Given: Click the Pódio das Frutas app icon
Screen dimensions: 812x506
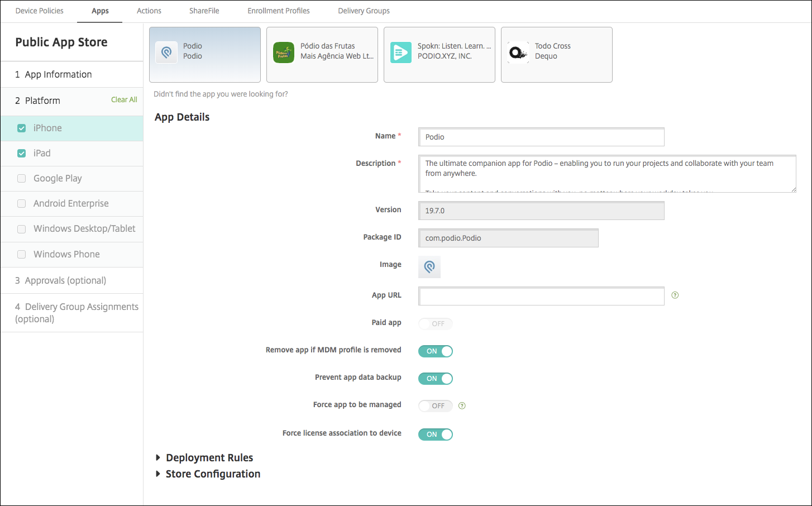Looking at the screenshot, I should pos(284,52).
